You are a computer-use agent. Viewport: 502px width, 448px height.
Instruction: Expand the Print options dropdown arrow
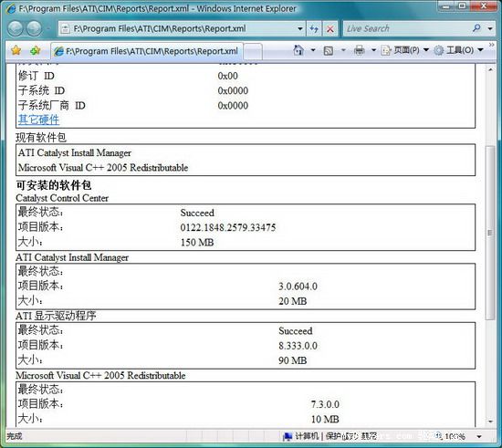[373, 50]
